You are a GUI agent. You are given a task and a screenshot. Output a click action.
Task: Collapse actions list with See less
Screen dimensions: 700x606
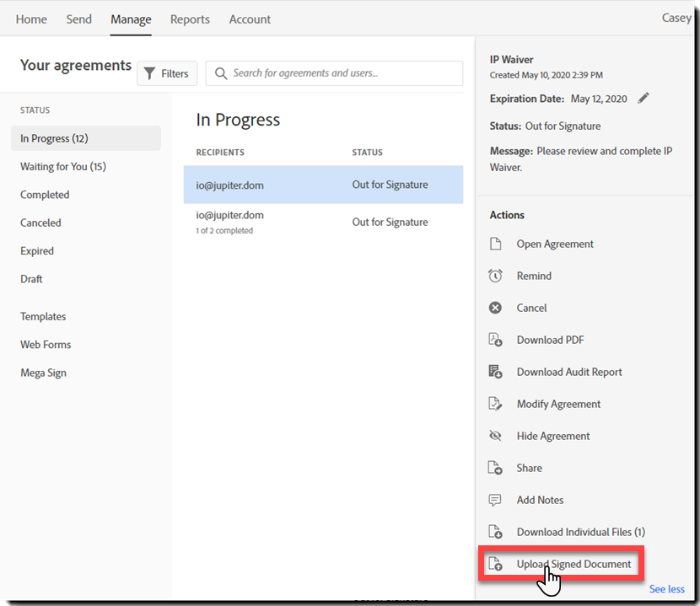pyautogui.click(x=666, y=589)
